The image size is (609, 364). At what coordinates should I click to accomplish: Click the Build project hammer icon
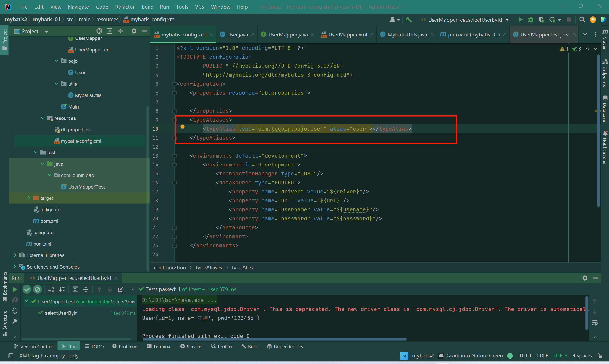click(x=409, y=20)
